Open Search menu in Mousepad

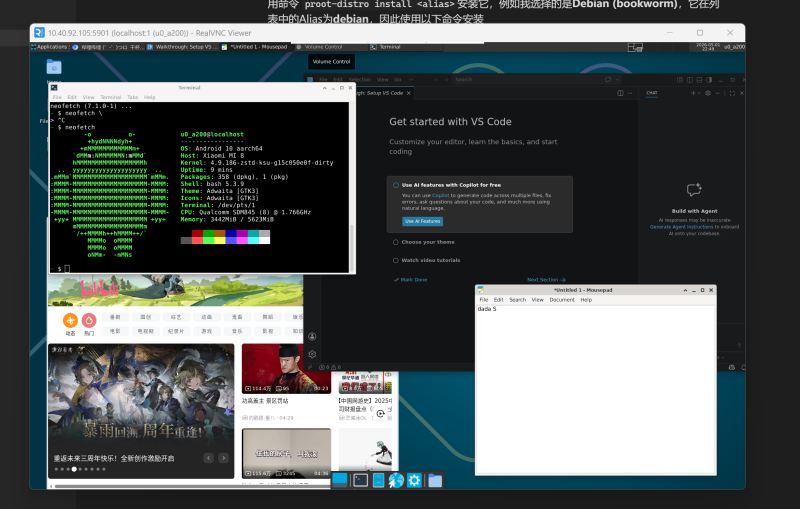coord(517,300)
